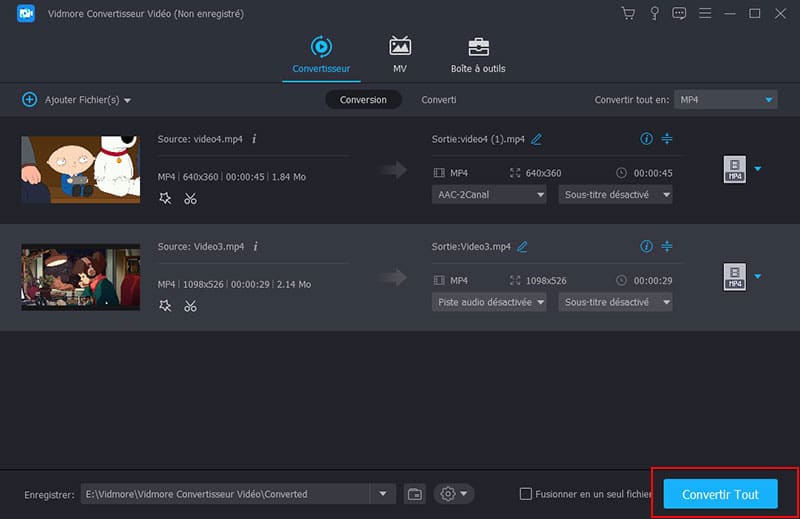Image resolution: width=800 pixels, height=519 pixels.
Task: Click the MP4 format icon for video4.mp4
Action: tap(734, 169)
